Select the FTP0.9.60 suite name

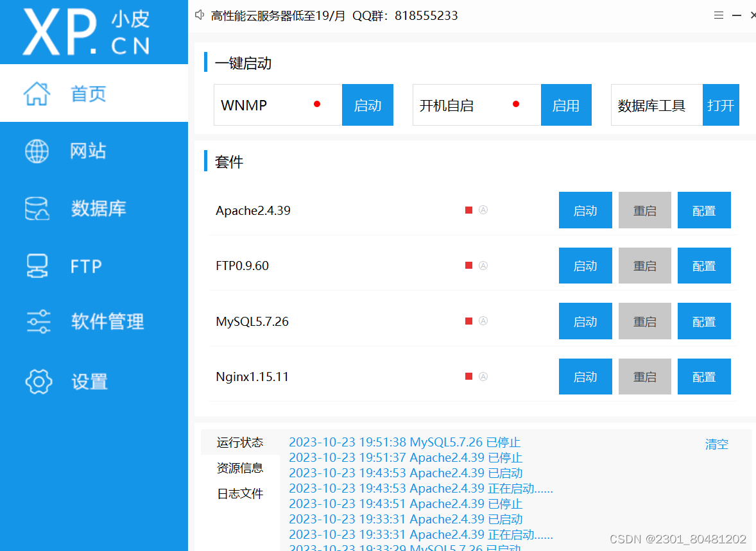point(242,266)
